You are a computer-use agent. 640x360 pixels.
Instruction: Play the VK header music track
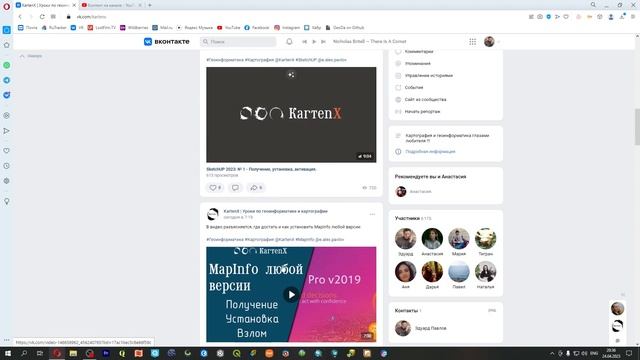tap(314, 41)
